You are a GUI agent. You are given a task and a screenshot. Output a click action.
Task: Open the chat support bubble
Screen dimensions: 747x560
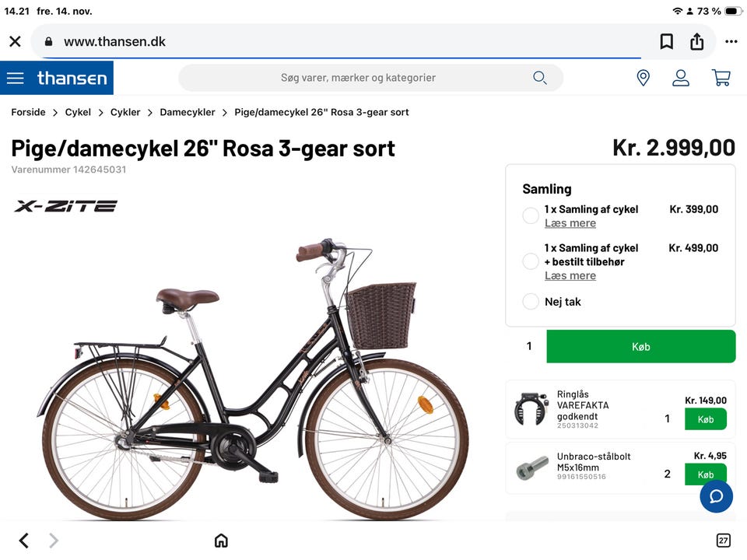pos(716,496)
